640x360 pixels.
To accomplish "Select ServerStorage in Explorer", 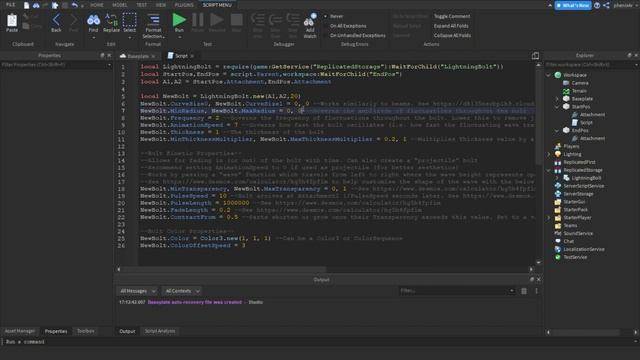I will pyautogui.click(x=578, y=194).
